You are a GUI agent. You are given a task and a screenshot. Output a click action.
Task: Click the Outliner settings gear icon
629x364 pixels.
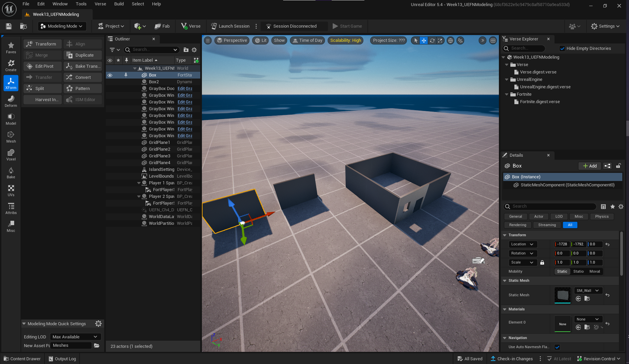pos(194,50)
